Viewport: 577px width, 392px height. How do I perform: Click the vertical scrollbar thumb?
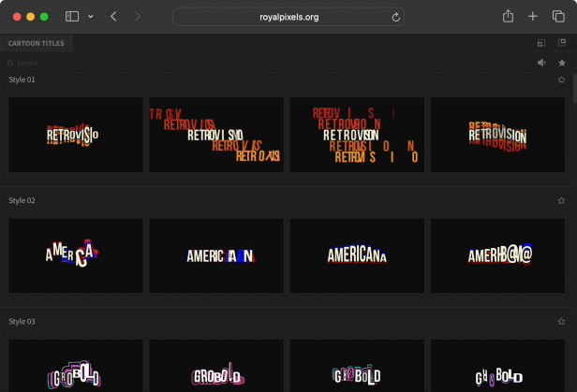(x=574, y=88)
